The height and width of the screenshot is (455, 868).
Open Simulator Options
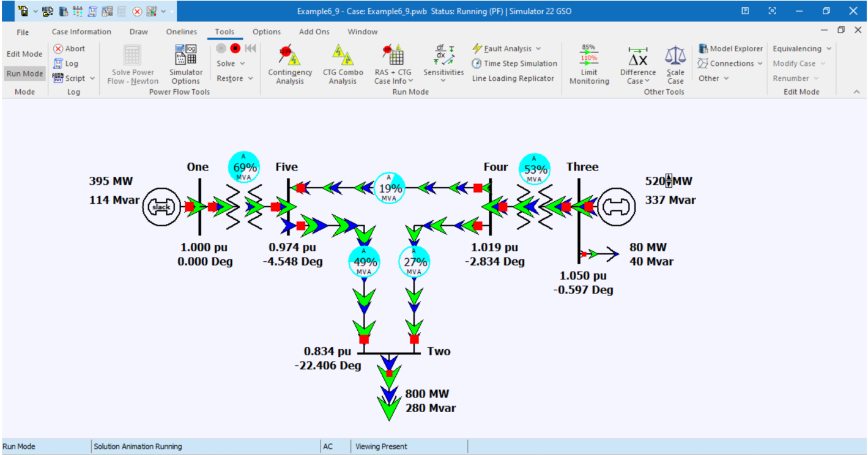pyautogui.click(x=185, y=64)
